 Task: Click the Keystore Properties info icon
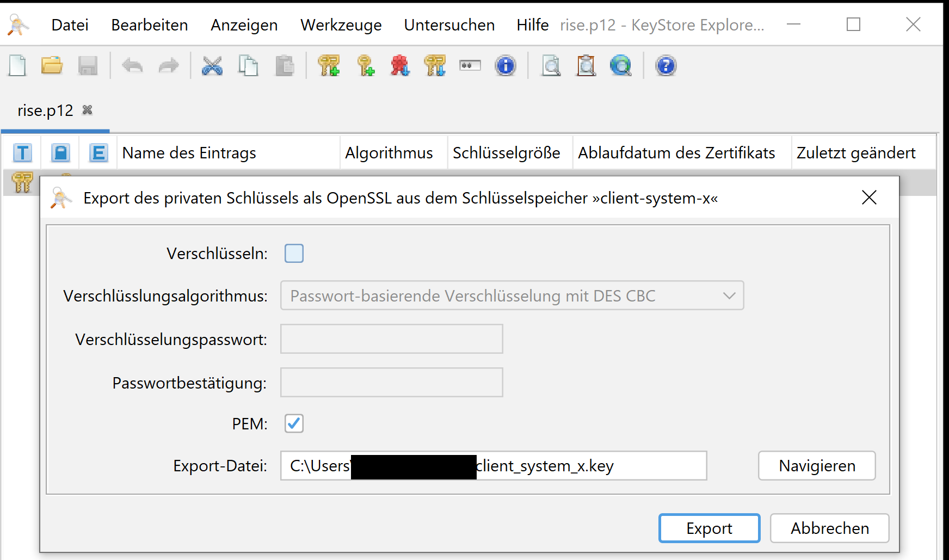point(505,66)
